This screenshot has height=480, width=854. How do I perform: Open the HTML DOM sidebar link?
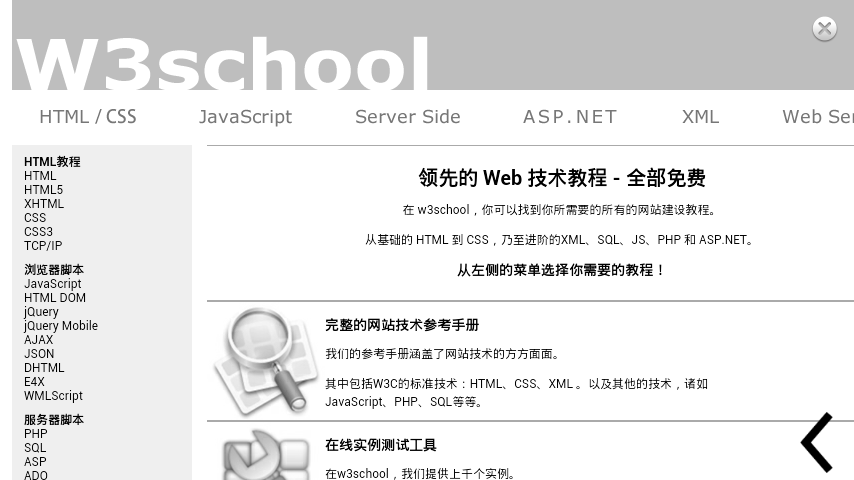54,298
